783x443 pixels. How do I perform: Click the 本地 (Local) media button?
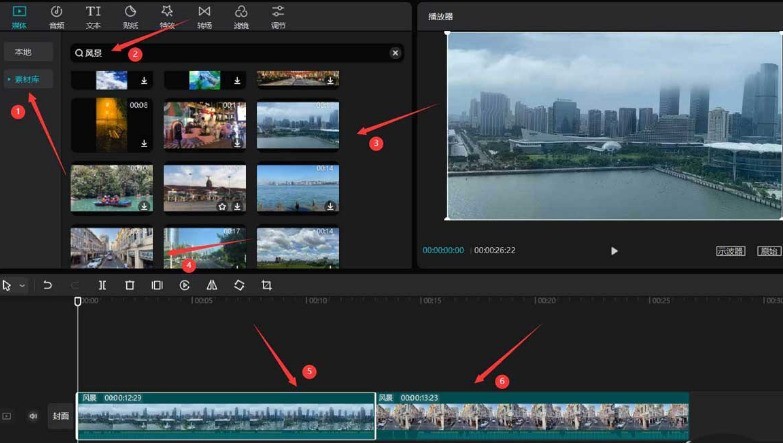(x=22, y=50)
